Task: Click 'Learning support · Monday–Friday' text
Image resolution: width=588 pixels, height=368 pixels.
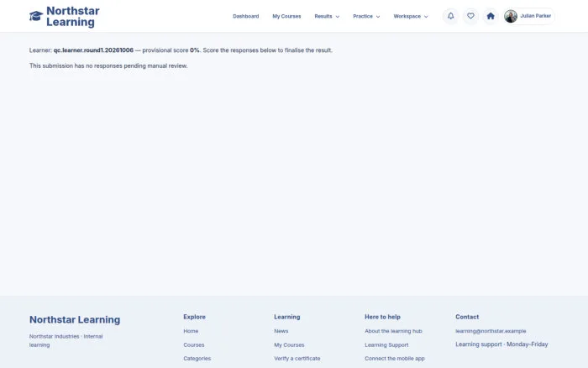Action: tap(501, 344)
